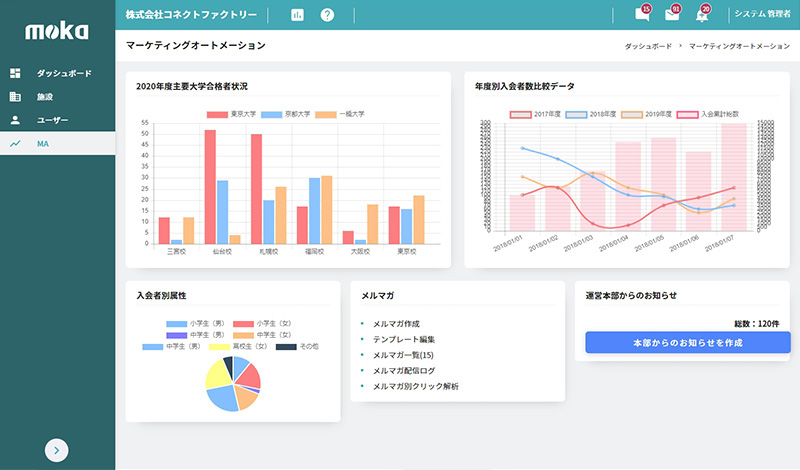Open the システム管理者 user menu
The height and width of the screenshot is (470, 800).
[x=762, y=15]
